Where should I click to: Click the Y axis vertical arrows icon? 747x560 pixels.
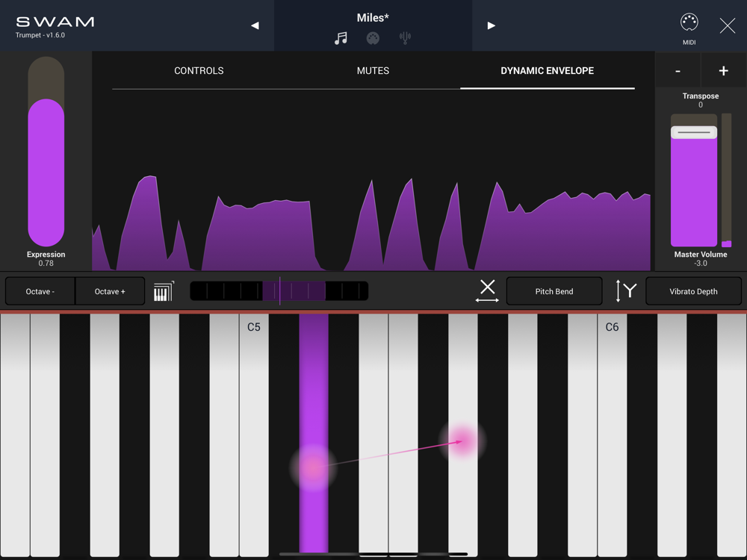(625, 290)
